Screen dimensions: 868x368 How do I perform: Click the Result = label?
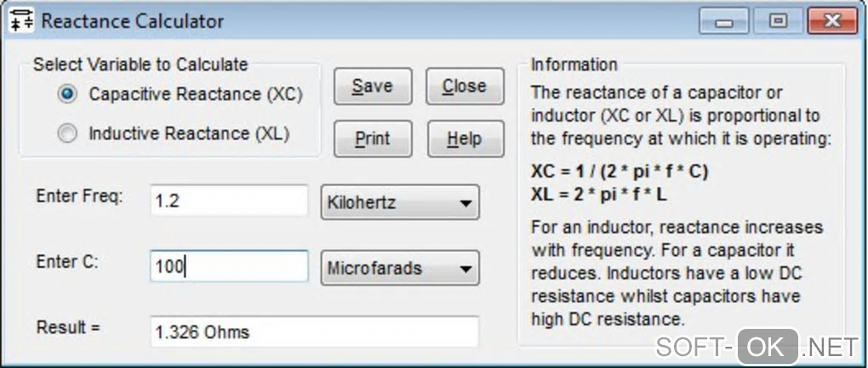coord(69,328)
